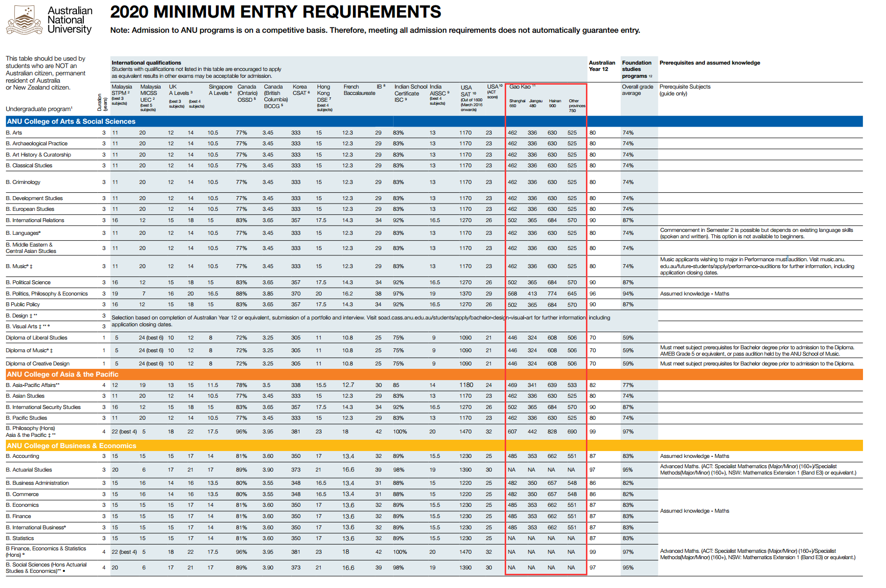
Task: Select the ANU College of Arts & Social Sciences header
Action: coord(71,121)
